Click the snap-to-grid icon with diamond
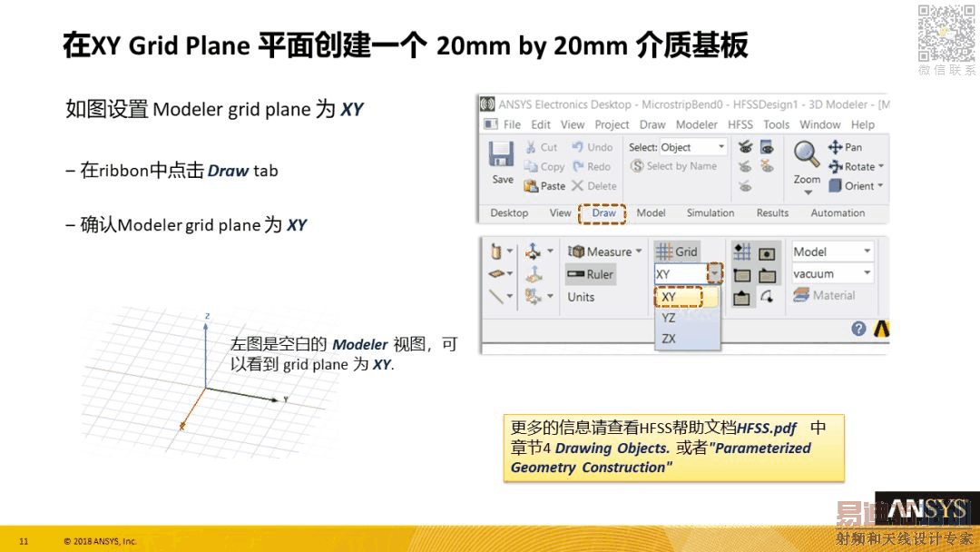 tap(742, 251)
